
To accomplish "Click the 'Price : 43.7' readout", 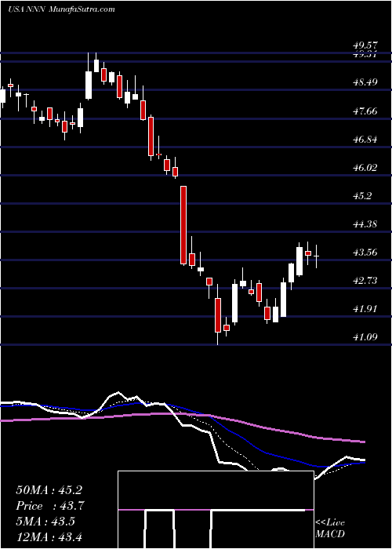I will (50, 506).
